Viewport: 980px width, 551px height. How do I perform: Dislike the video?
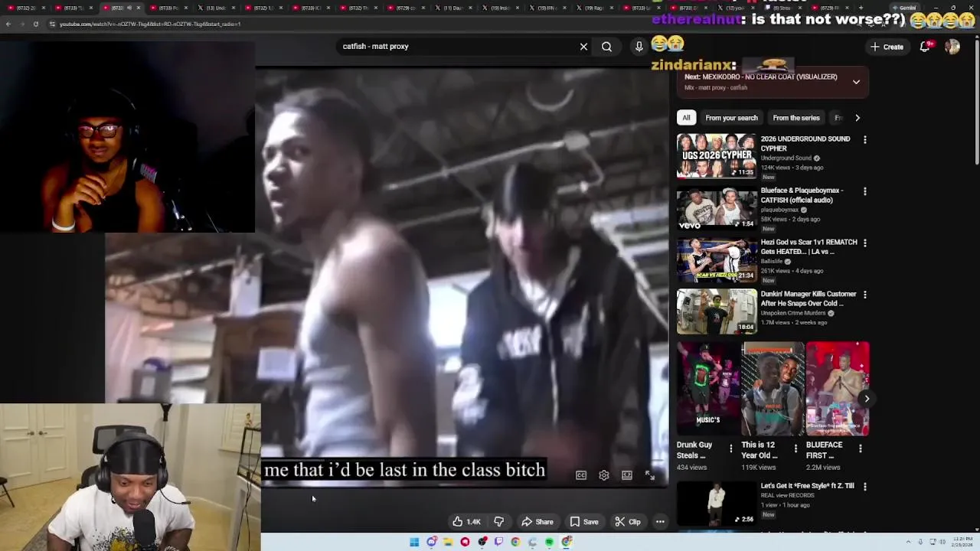[498, 522]
